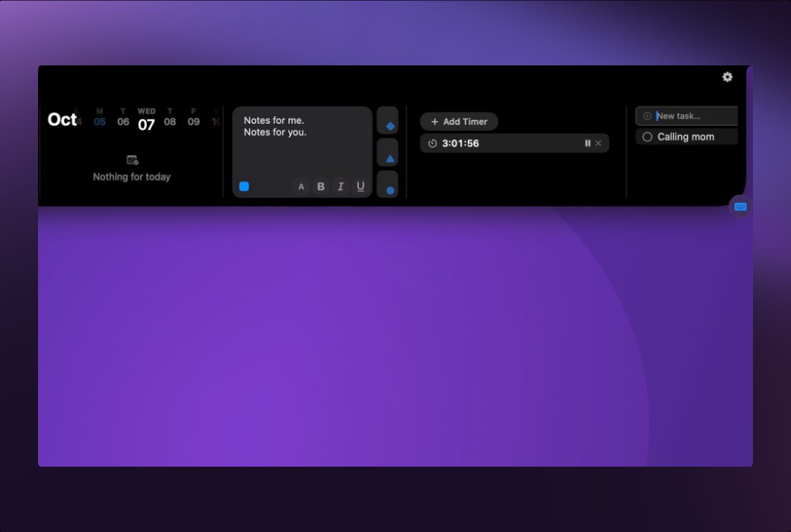Remove the 3:01:56 timer
Viewport: 791px width, 532px height.
599,143
